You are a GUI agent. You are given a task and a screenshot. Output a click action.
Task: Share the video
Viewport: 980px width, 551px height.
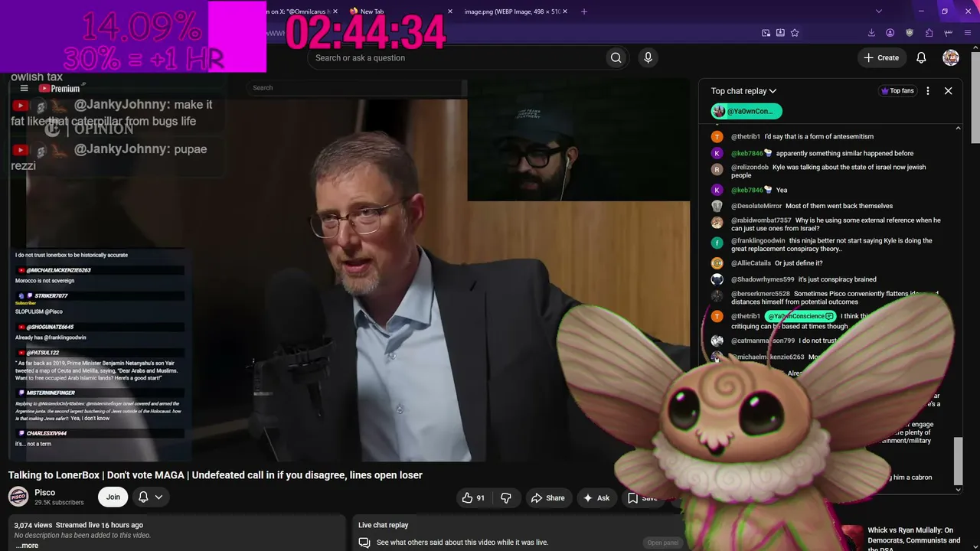pos(547,497)
